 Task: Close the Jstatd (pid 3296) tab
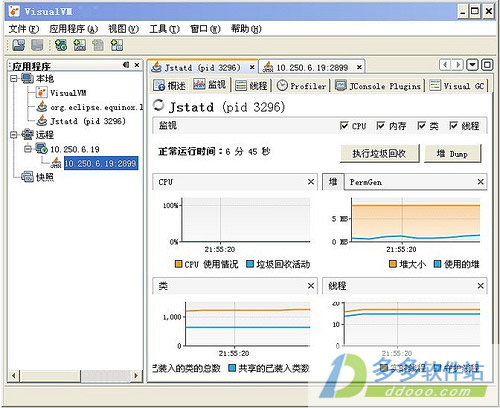252,67
